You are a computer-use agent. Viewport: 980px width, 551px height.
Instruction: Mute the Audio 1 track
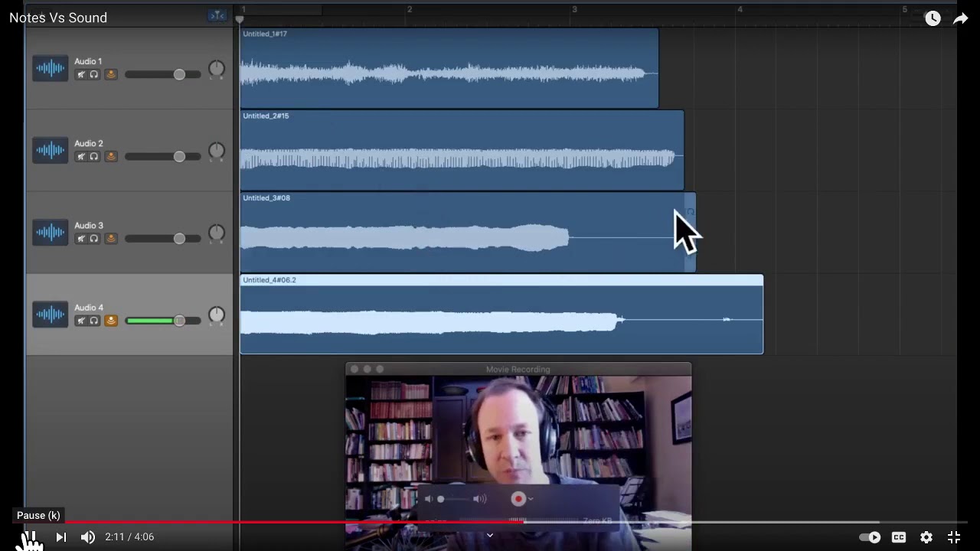(x=81, y=74)
